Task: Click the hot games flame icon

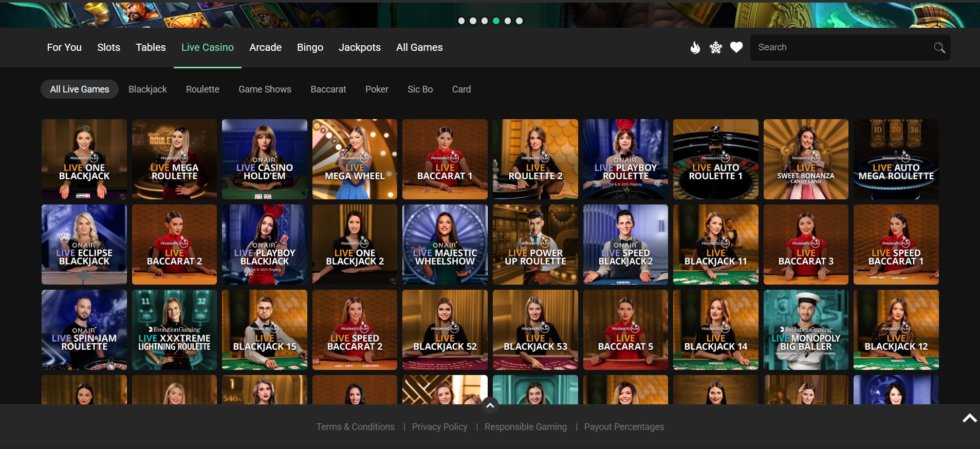Action: tap(695, 47)
